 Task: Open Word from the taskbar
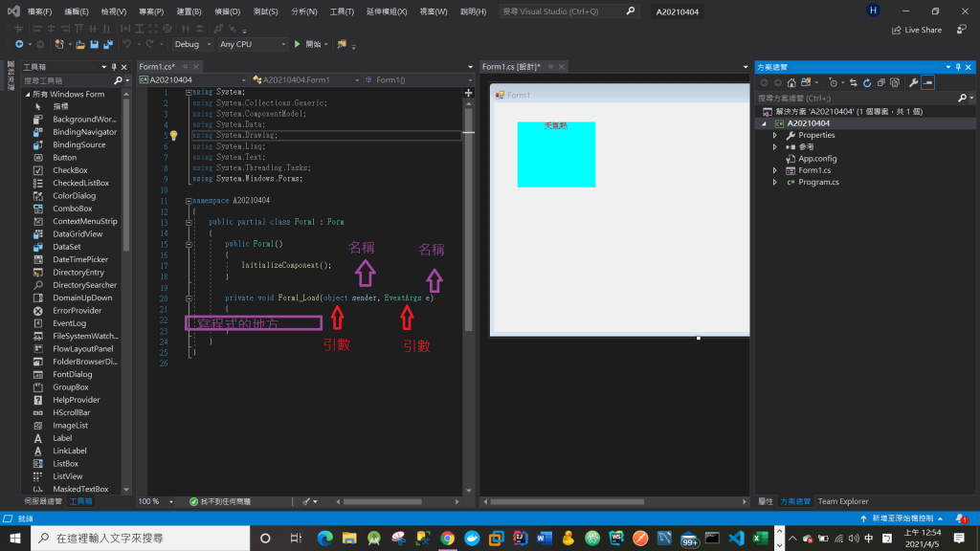545,538
